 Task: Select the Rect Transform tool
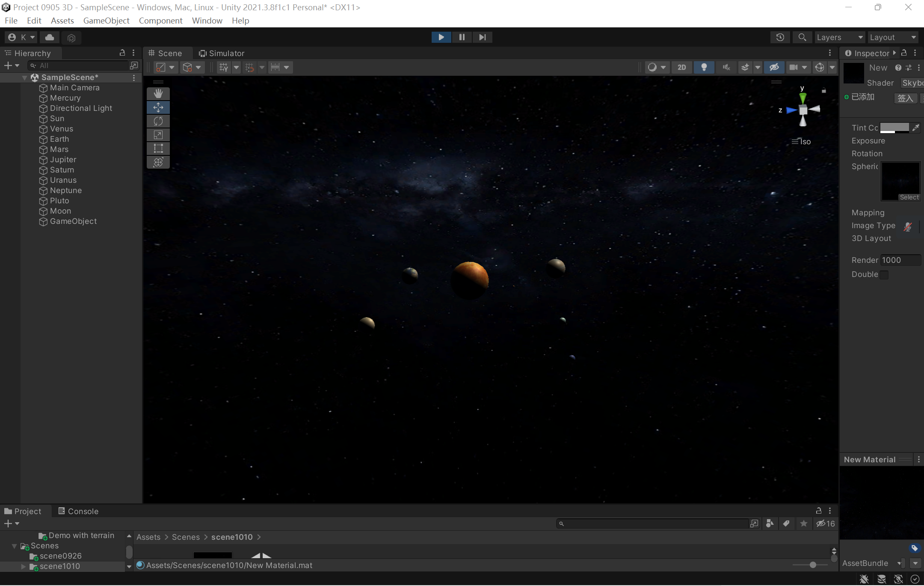(x=158, y=148)
